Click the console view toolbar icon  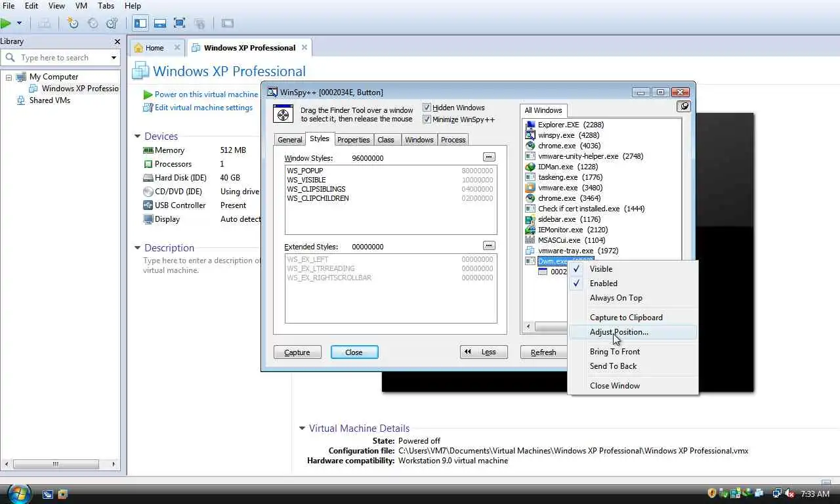pyautogui.click(x=228, y=23)
